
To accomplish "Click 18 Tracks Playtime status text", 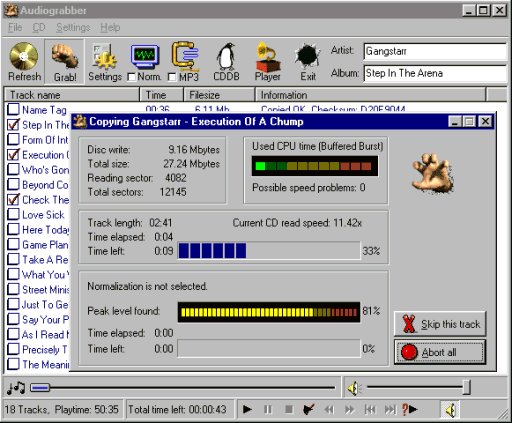I will click(x=62, y=409).
